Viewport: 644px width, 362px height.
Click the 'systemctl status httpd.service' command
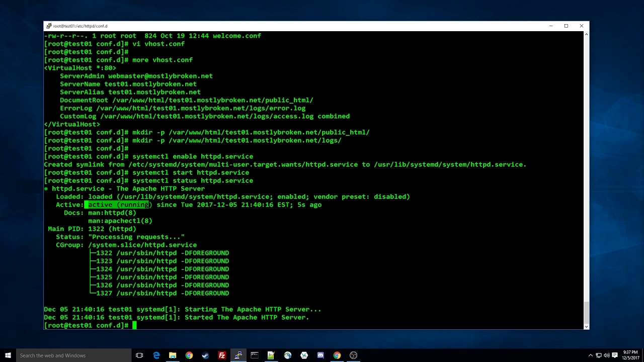193,180
